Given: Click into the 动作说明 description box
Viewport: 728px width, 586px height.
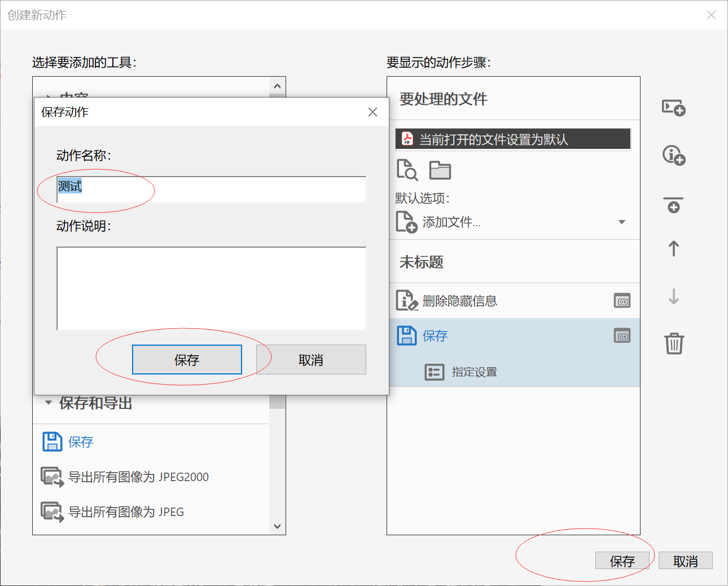Looking at the screenshot, I should tap(211, 288).
